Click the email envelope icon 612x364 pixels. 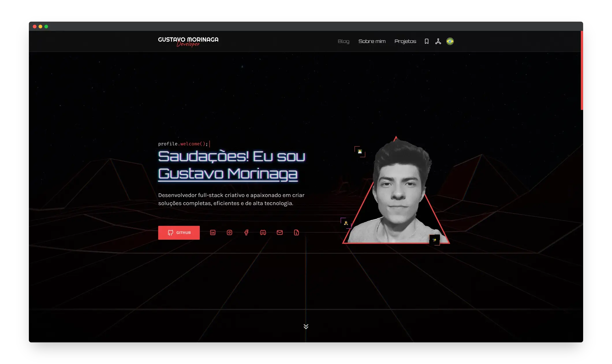[280, 232]
